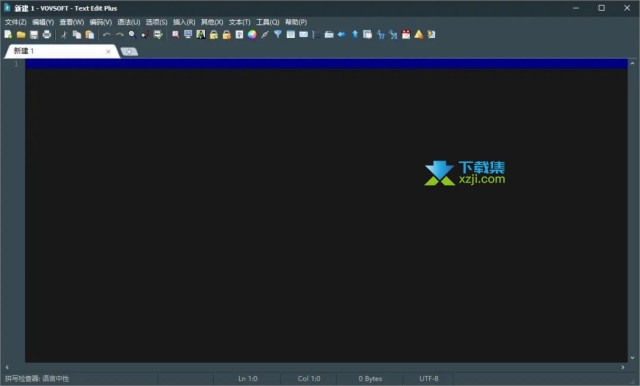
Task: Click the yellow warning triangle icon
Action: [x=419, y=35]
